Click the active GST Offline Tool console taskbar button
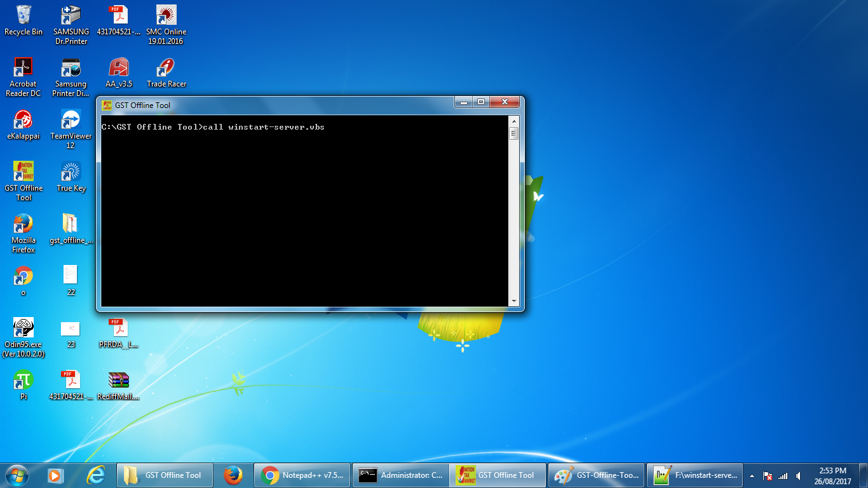868x488 pixels. click(x=498, y=475)
